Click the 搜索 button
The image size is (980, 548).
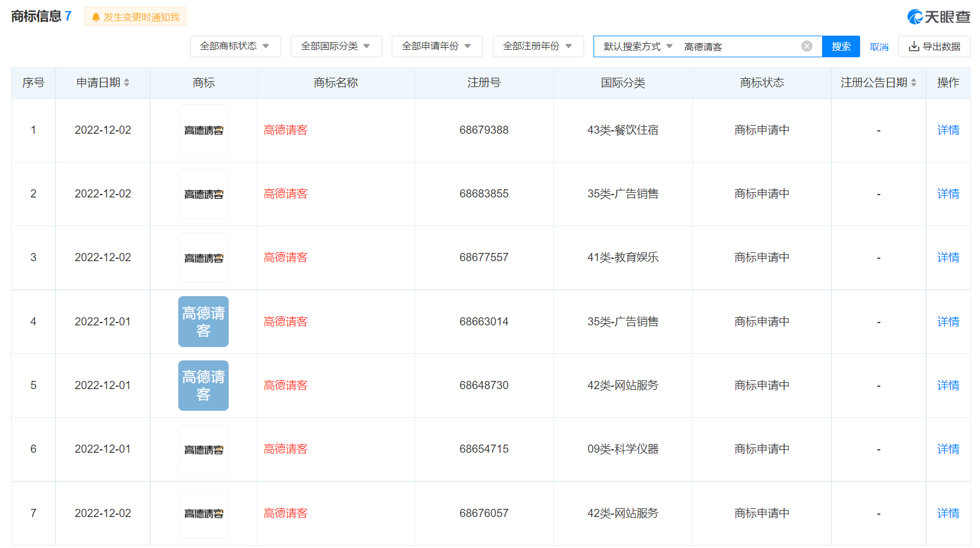tap(841, 46)
